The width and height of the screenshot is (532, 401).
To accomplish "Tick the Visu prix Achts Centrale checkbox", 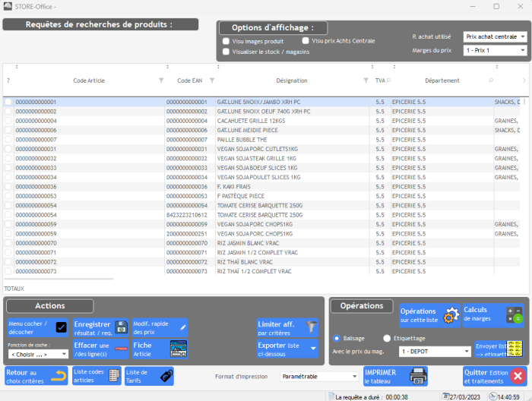I will pyautogui.click(x=306, y=41).
